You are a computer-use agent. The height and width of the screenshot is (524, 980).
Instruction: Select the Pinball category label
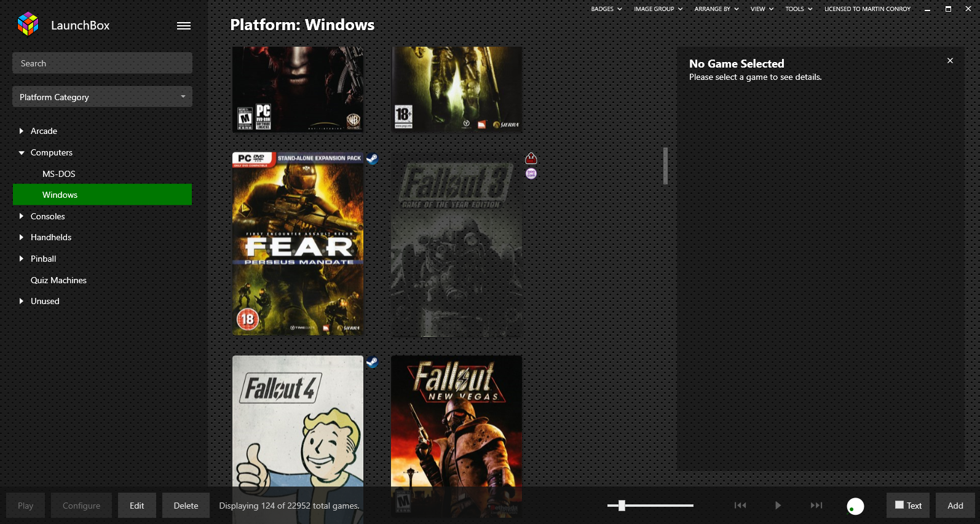pyautogui.click(x=43, y=259)
